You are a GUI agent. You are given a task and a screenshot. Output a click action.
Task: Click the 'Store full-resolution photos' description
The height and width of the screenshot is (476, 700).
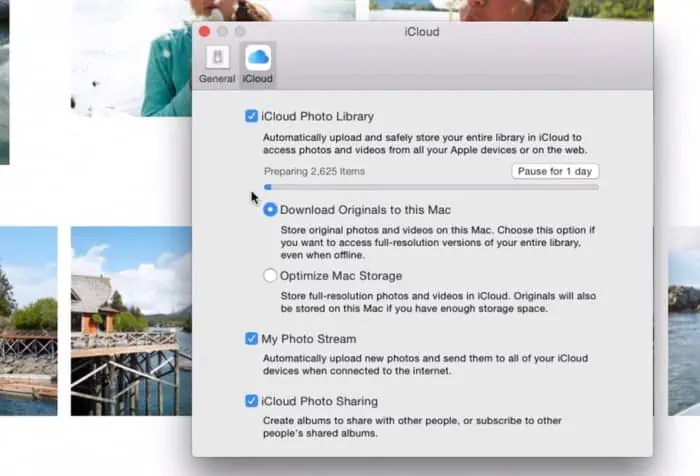[438, 302]
